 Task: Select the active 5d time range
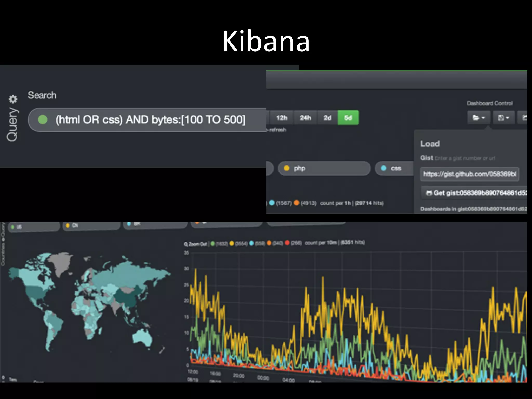click(348, 118)
